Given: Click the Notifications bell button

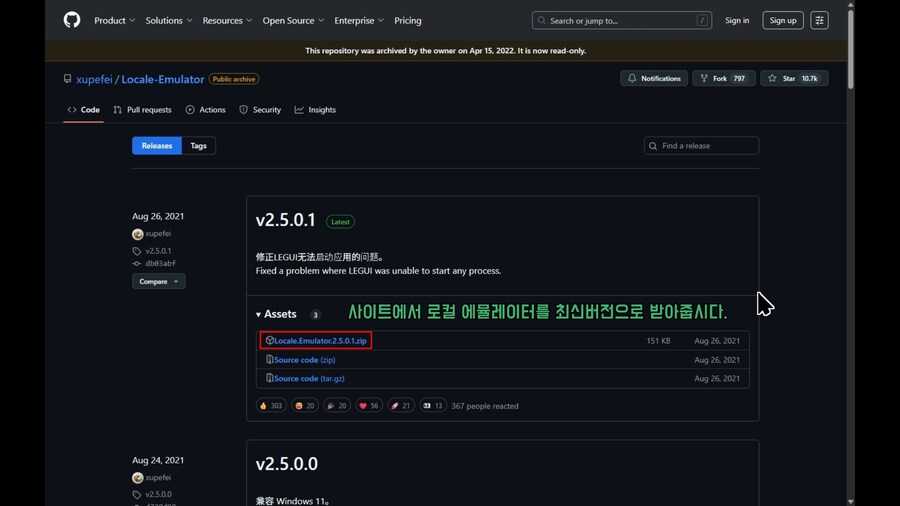Looking at the screenshot, I should click(654, 78).
